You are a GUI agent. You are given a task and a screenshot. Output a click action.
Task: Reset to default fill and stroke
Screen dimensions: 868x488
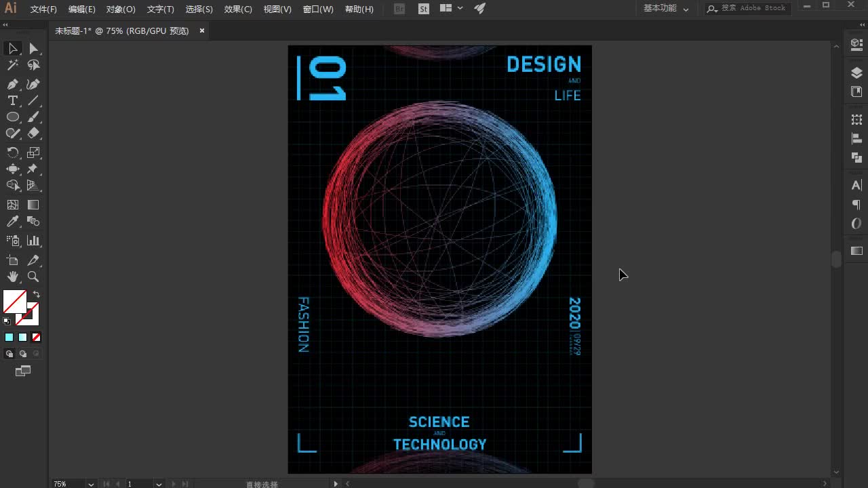pos(7,321)
